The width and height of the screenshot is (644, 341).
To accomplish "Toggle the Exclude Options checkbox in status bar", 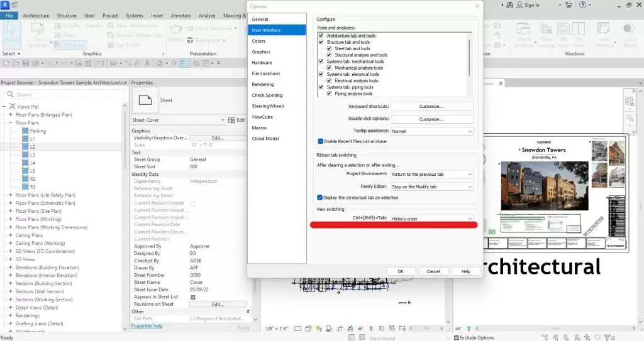I will pyautogui.click(x=457, y=337).
